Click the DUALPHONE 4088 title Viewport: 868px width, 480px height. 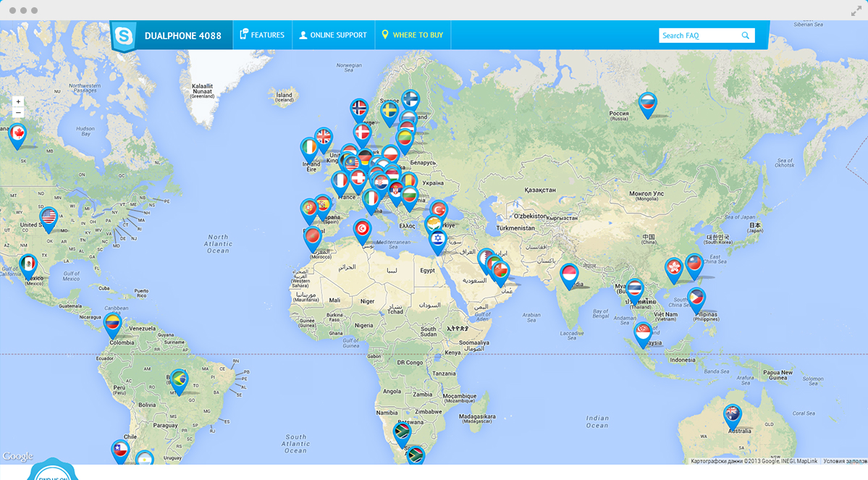tap(182, 36)
